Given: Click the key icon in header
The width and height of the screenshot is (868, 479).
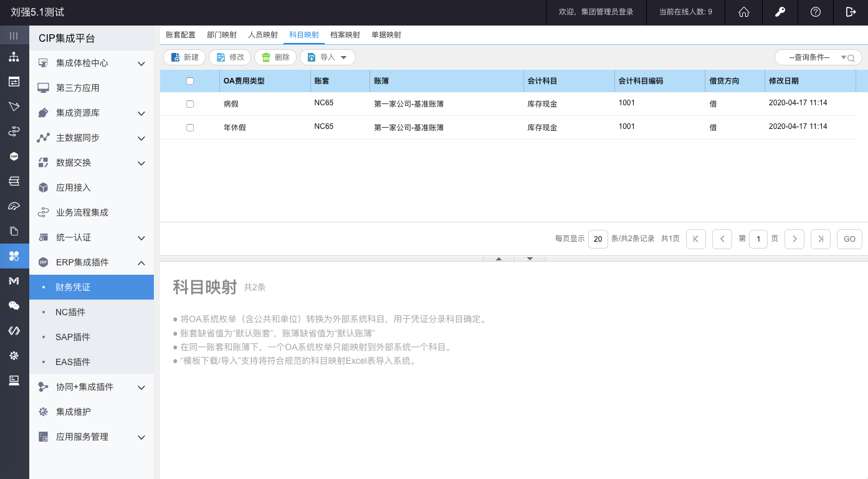Looking at the screenshot, I should pos(780,12).
